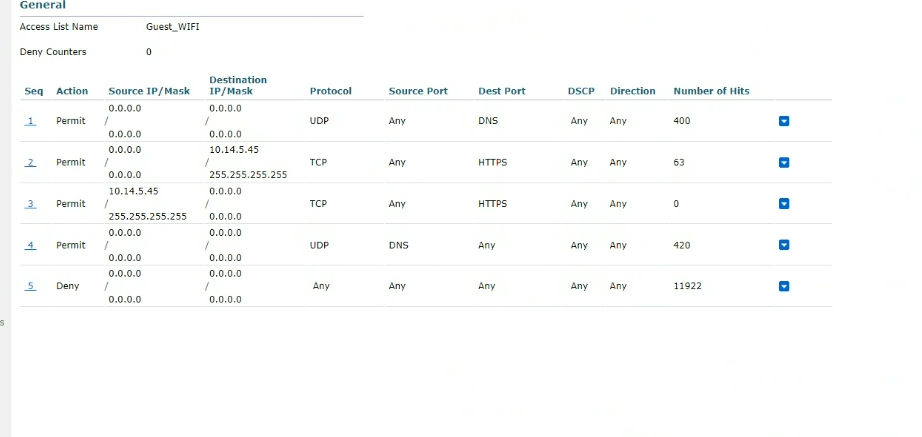Click the Number of Hits column header
This screenshot has width=922, height=437.
click(711, 91)
